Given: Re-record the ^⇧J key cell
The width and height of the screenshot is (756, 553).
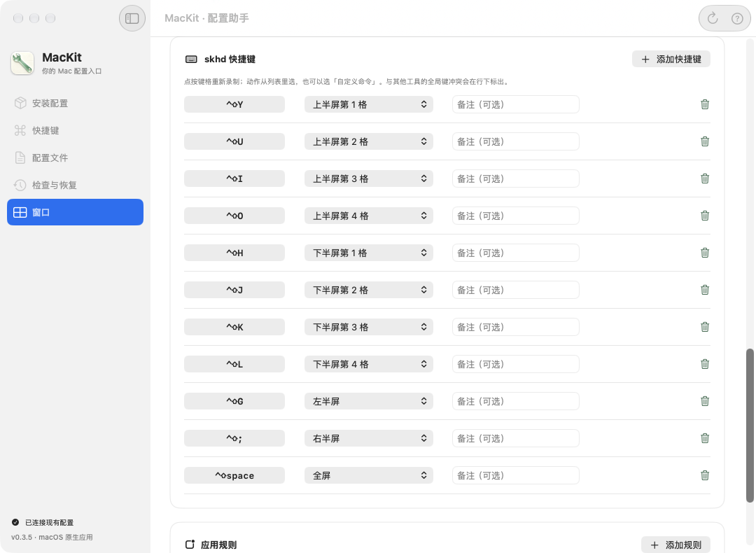Looking at the screenshot, I should pyautogui.click(x=234, y=290).
